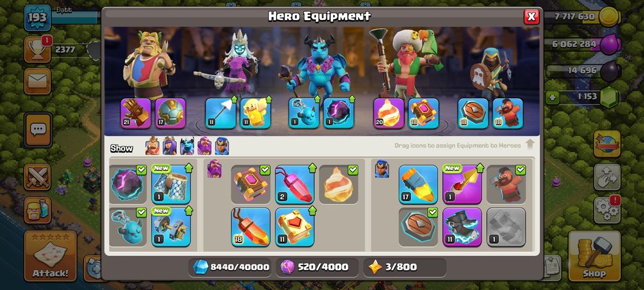Select the Barbarian King's Giant Gauntlet equipment slot
Viewport: 644px width, 290px height.
coord(136,113)
